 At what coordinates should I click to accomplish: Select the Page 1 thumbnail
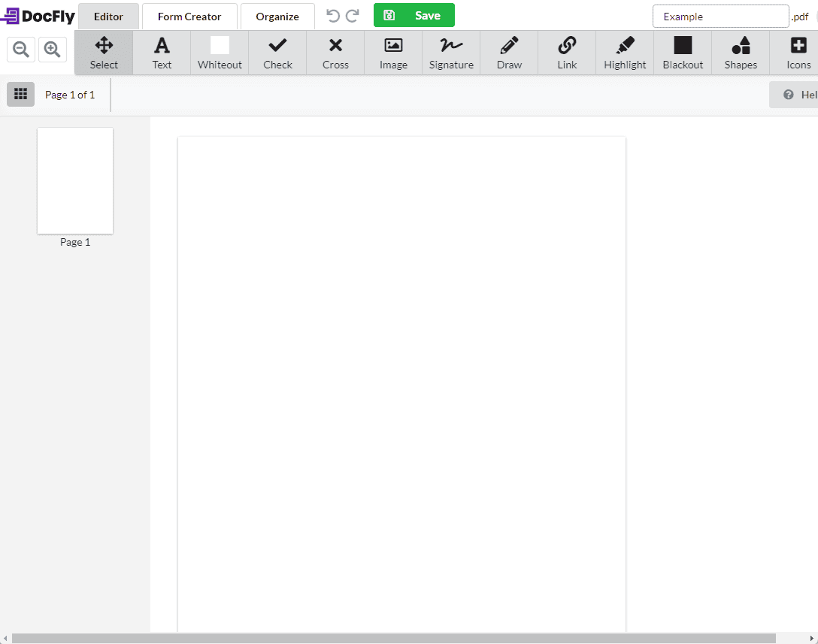click(75, 181)
